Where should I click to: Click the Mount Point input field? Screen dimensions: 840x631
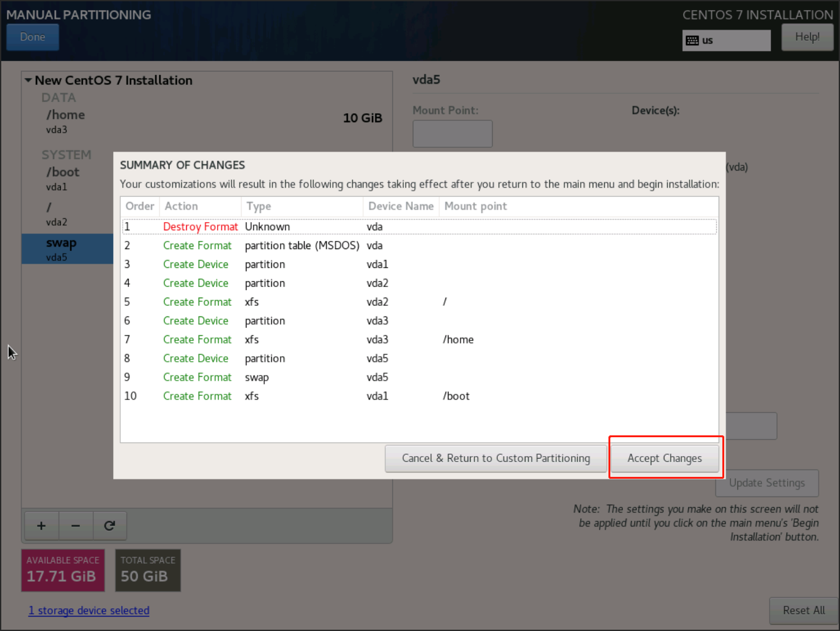(452, 133)
